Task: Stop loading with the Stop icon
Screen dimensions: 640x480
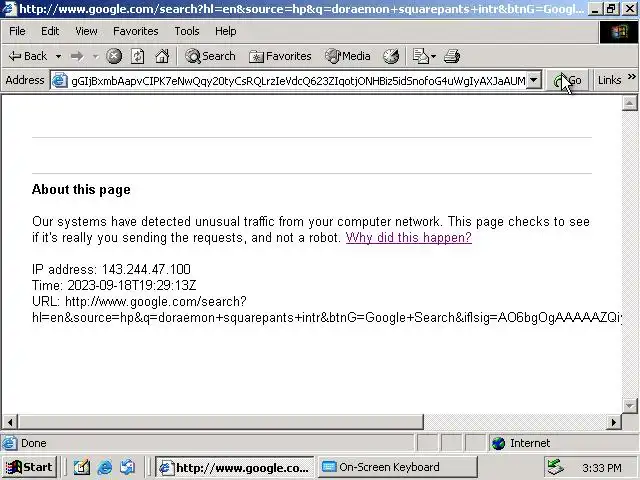Action: (x=114, y=56)
